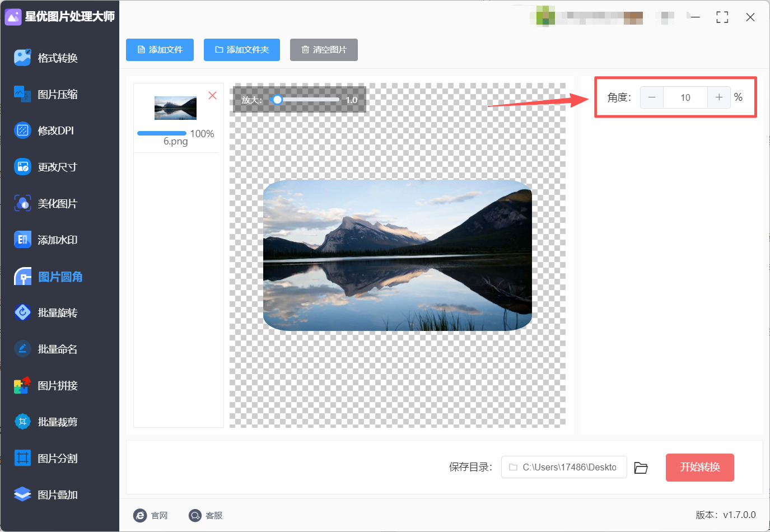Decrease the 角度 value with minus
This screenshot has width=770, height=532.
(x=652, y=97)
